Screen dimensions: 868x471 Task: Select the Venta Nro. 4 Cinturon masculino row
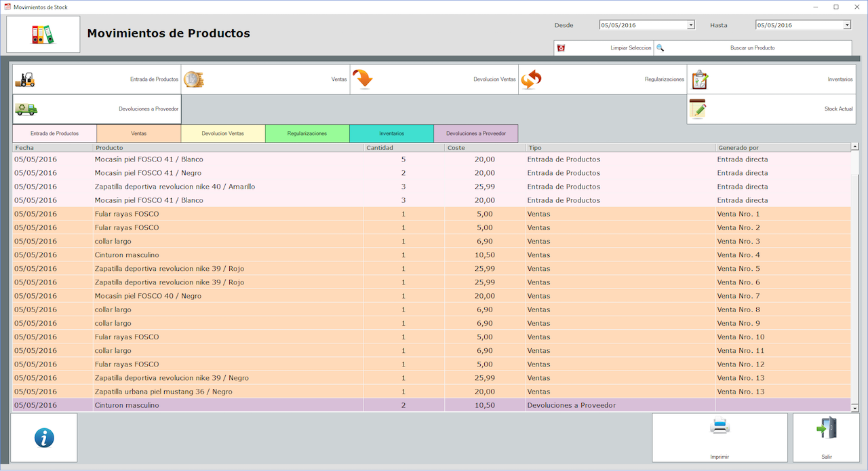coord(271,255)
